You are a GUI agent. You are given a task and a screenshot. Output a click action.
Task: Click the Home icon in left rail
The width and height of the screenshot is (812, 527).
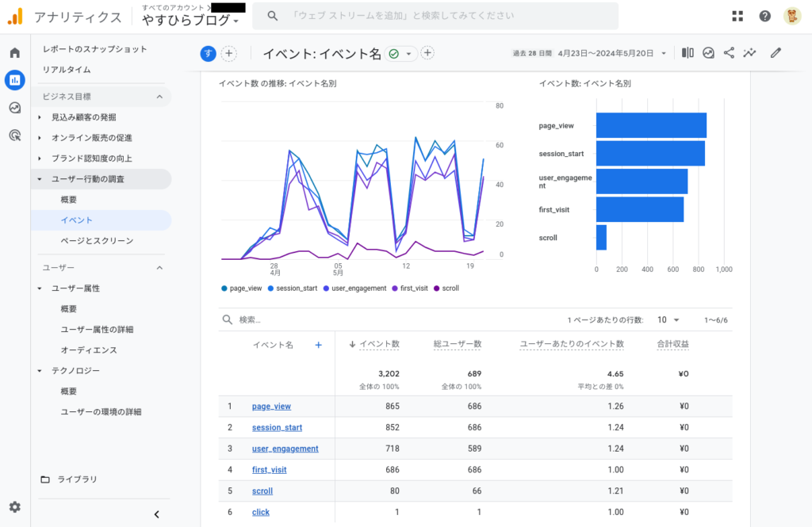(14, 53)
